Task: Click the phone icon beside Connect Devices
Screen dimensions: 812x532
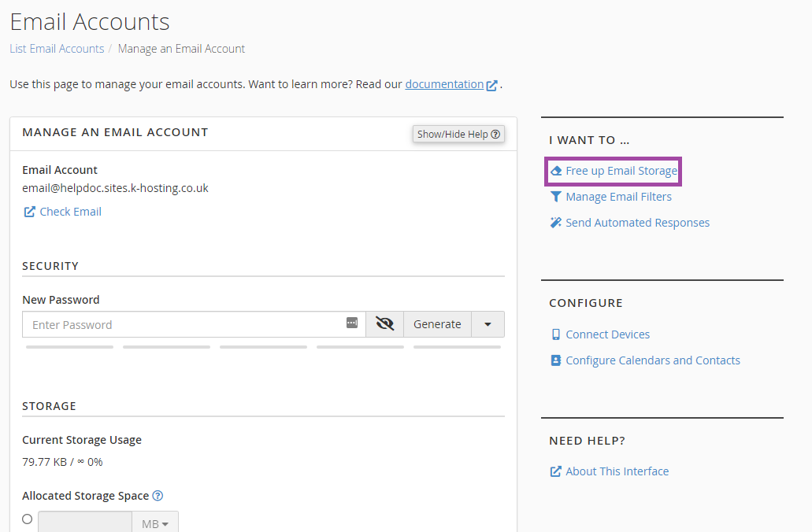Action: (x=556, y=334)
